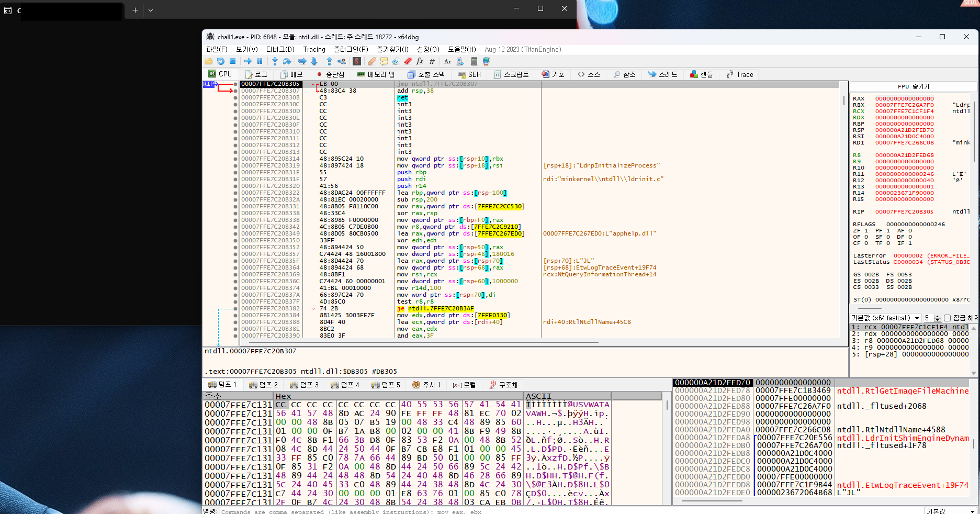Open the 핸들 (Handles) tab

pos(701,74)
